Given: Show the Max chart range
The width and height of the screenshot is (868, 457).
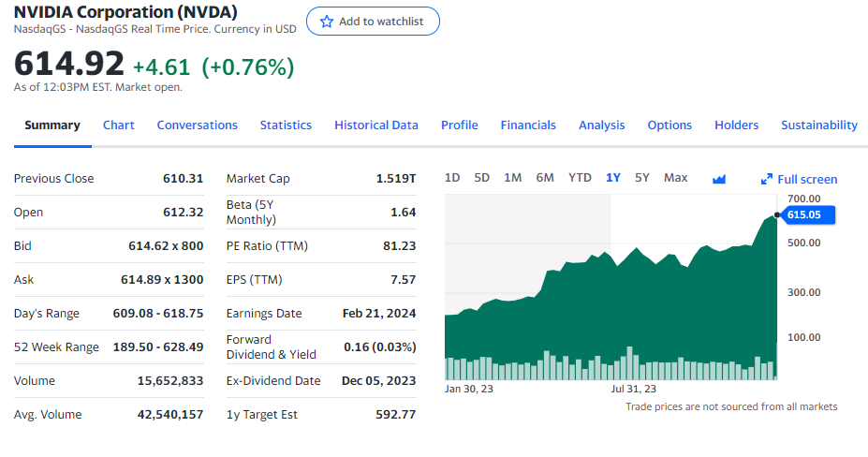Looking at the screenshot, I should [x=675, y=178].
